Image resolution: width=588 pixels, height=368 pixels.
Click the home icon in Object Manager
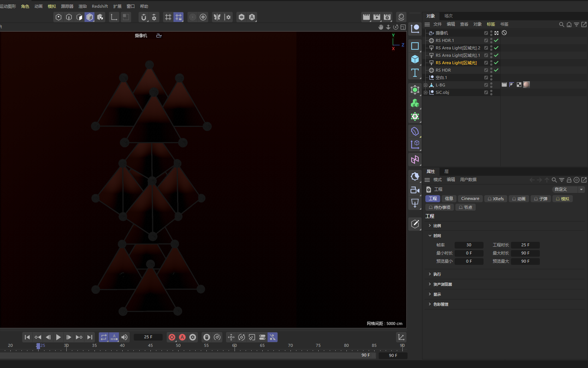pos(569,24)
